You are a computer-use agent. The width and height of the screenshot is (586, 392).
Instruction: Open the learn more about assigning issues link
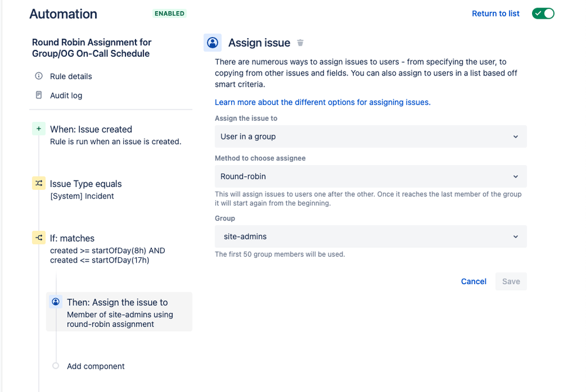pos(323,103)
